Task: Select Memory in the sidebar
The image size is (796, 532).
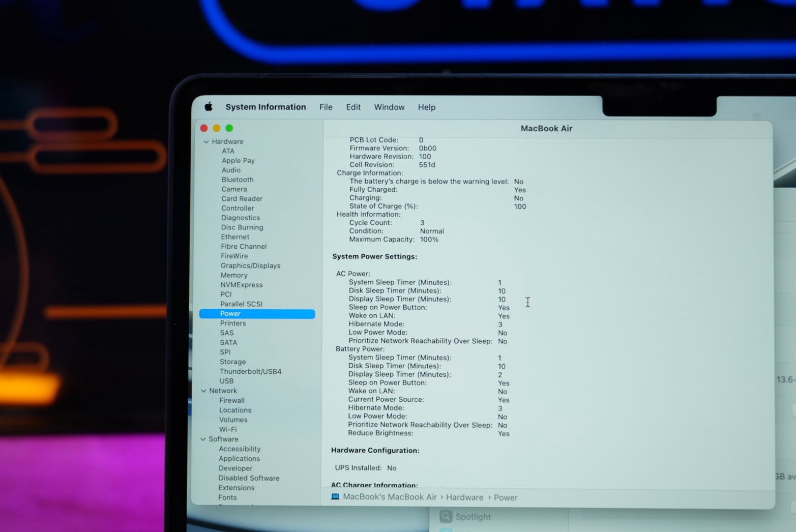Action: pos(234,275)
